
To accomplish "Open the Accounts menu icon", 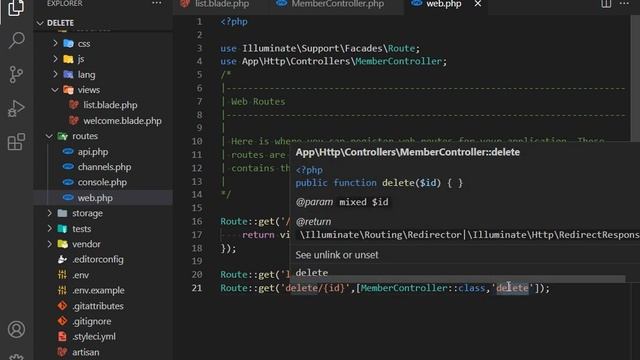I will 16,329.
